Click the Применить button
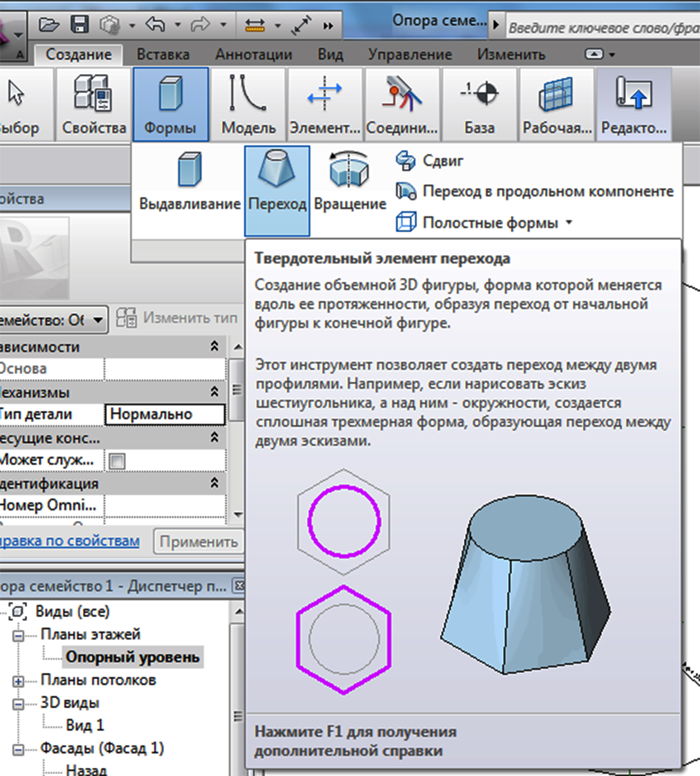 tap(198, 542)
